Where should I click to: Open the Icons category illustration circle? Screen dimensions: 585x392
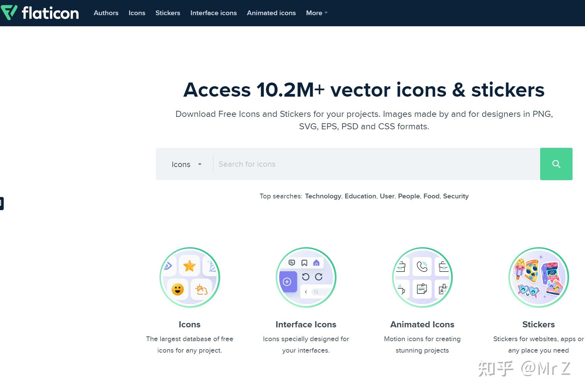tap(189, 277)
